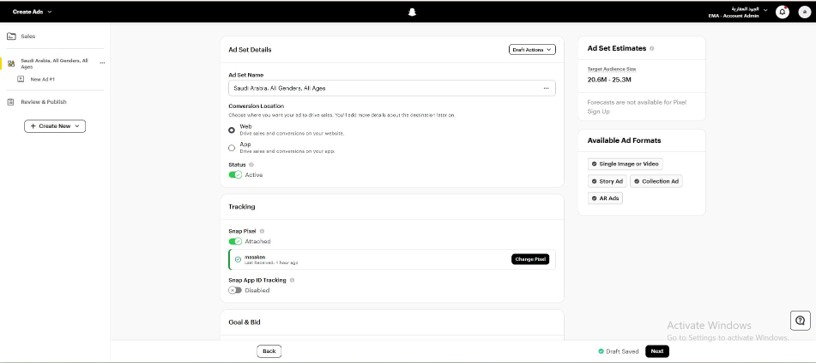Open the notifications bell
The image size is (816, 363).
(782, 12)
